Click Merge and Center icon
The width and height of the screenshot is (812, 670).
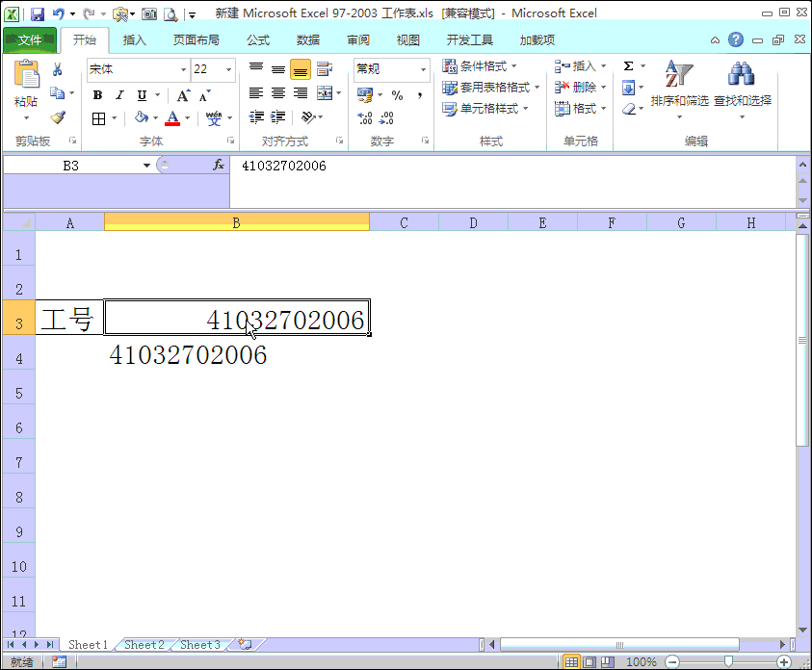325,93
